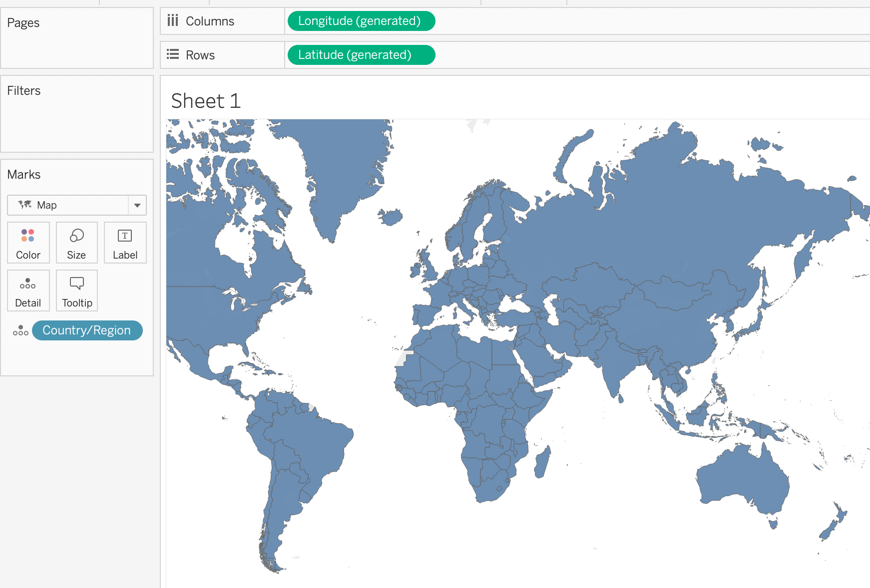
Task: Open the Label property on Marks card
Action: pos(125,243)
